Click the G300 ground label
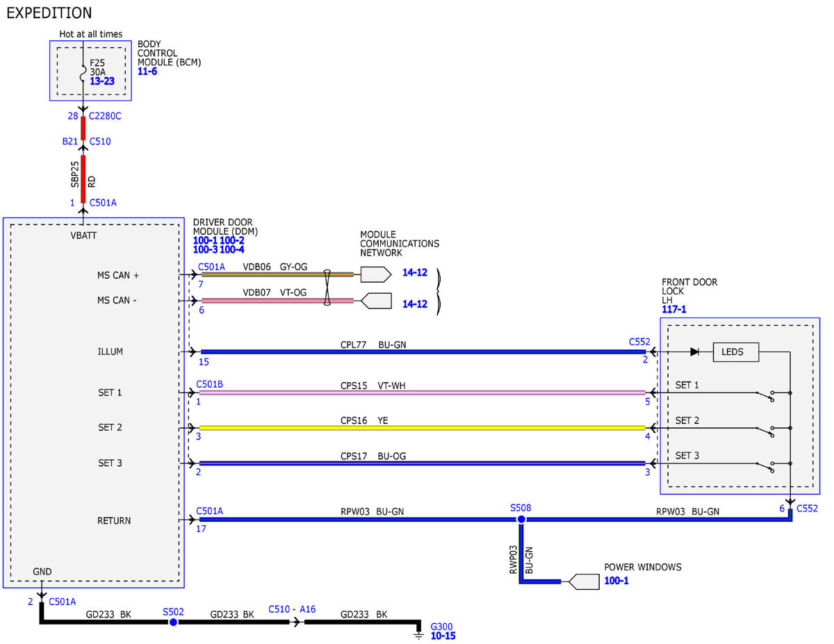834x644 pixels. coord(441,626)
